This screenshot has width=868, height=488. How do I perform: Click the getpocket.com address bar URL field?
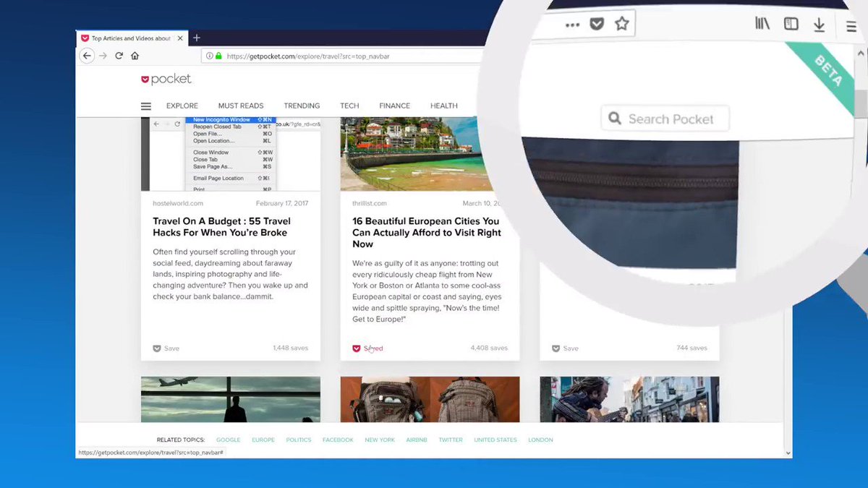341,56
